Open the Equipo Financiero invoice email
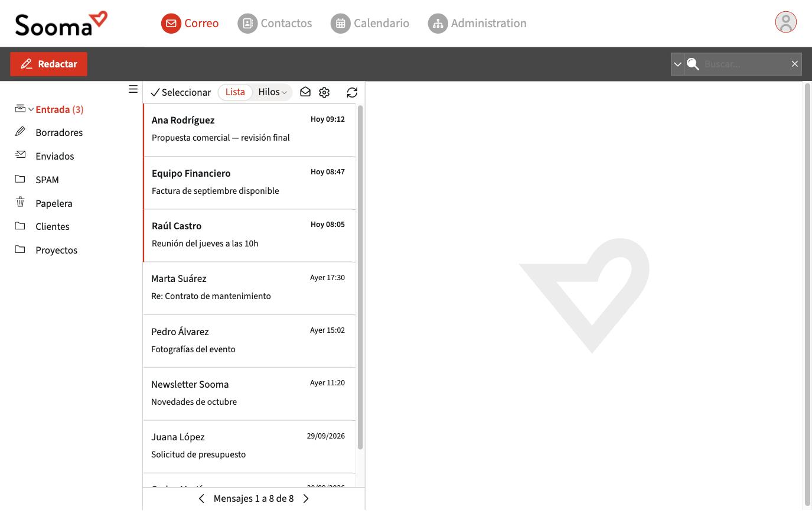This screenshot has width=812, height=513. point(250,183)
